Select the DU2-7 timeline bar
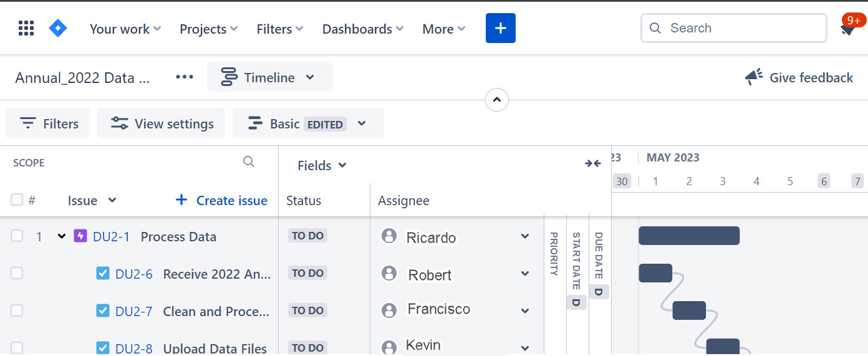The width and height of the screenshot is (868, 356). click(x=689, y=310)
